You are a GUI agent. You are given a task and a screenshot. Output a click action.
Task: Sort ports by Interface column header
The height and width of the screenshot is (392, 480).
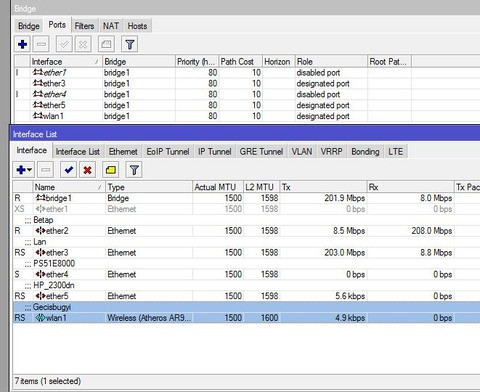click(66, 62)
